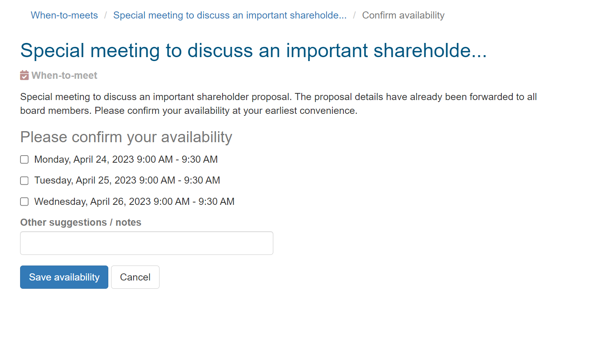601x364 pixels.
Task: Click the Tuesday, April 25, 2023 label text
Action: tap(127, 180)
